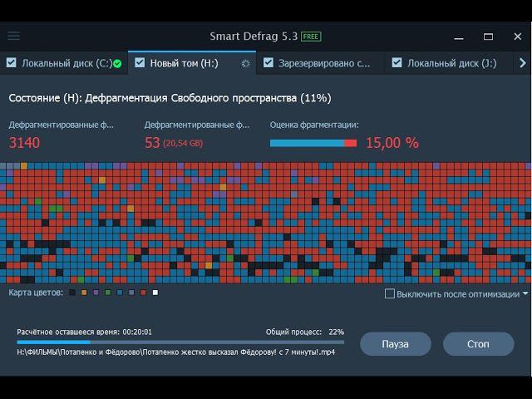
Task: Click the spinning progress icon on H: tab
Action: [245, 63]
